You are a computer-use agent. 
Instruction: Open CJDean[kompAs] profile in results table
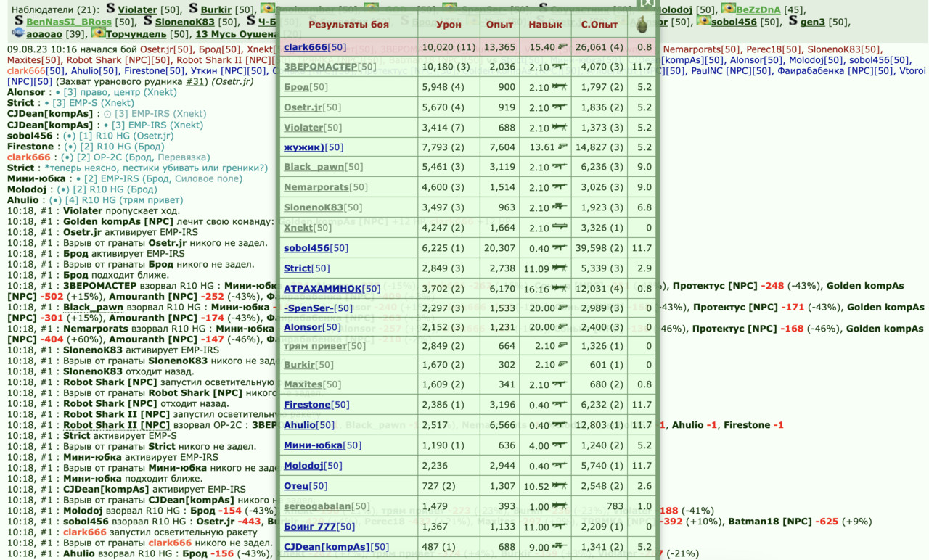click(x=327, y=547)
